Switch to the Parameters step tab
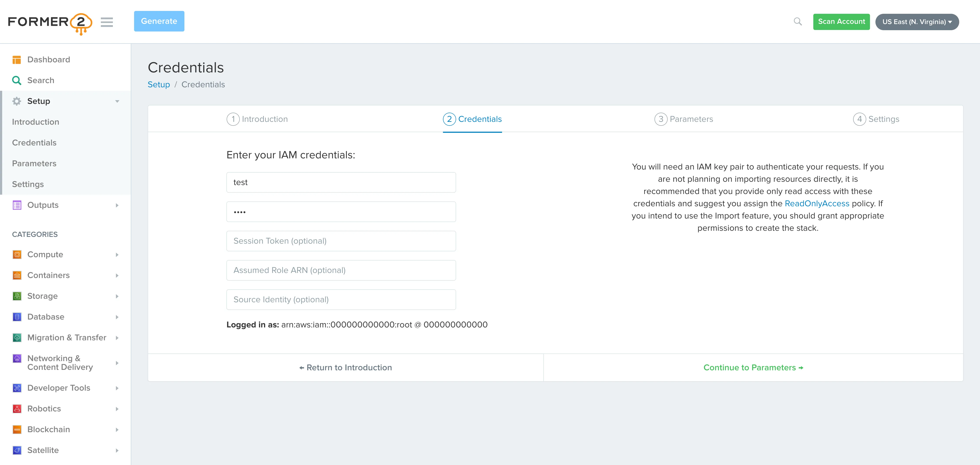Image resolution: width=980 pixels, height=465 pixels. point(684,119)
